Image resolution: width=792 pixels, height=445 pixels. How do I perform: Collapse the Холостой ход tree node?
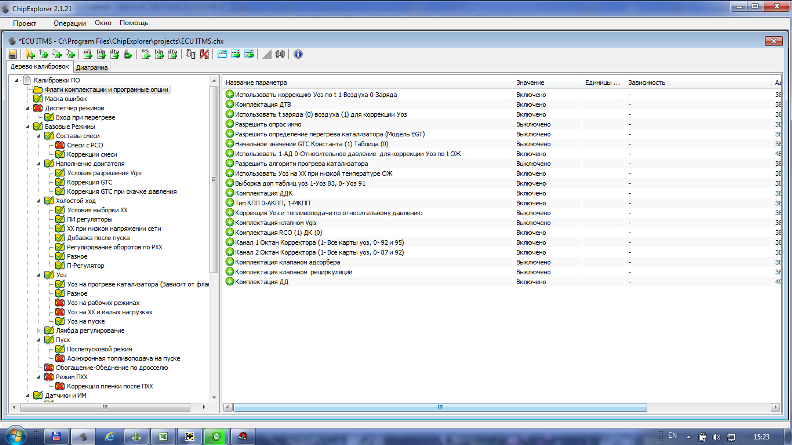coord(38,200)
